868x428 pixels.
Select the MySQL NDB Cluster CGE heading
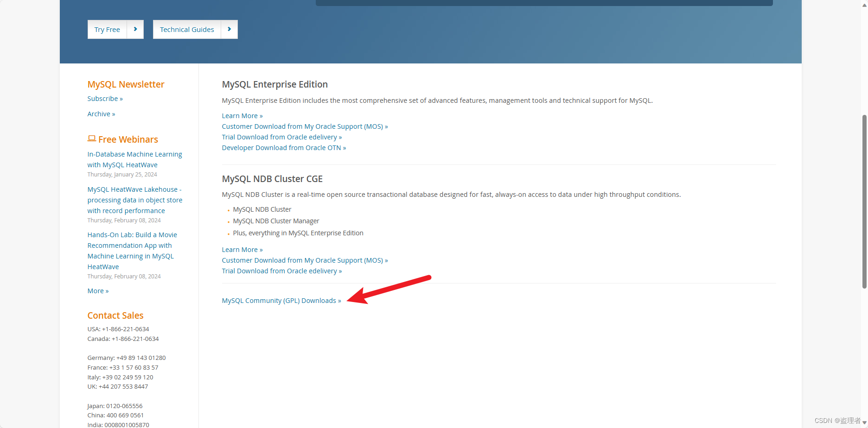click(272, 179)
